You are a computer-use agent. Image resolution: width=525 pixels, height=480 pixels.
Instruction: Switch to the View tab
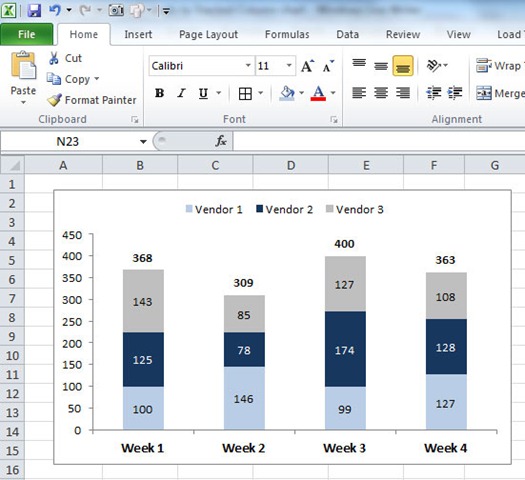[458, 34]
